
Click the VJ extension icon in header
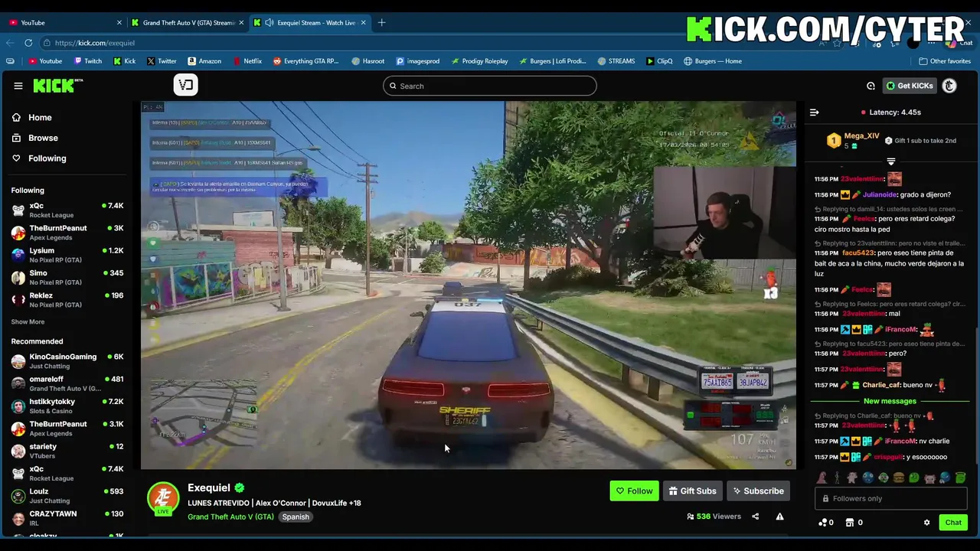[185, 85]
